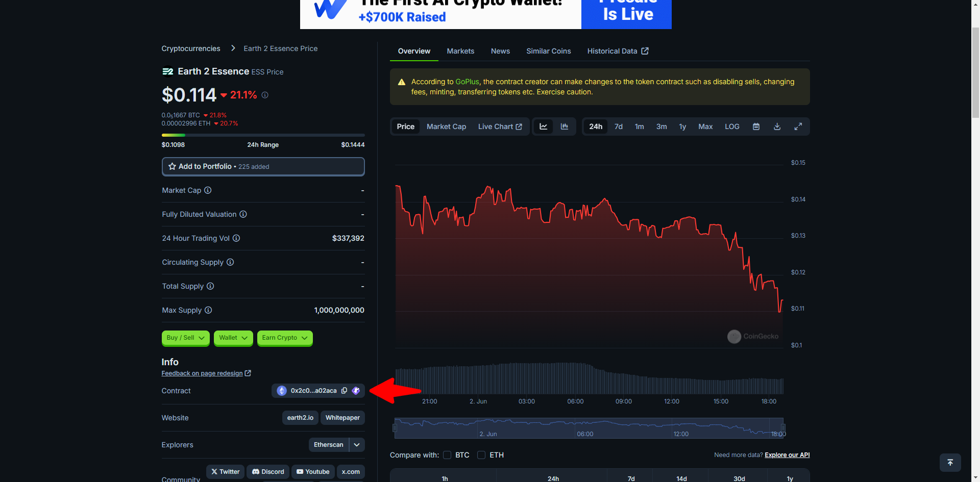Open Youtube community link
The image size is (980, 482).
pos(313,472)
